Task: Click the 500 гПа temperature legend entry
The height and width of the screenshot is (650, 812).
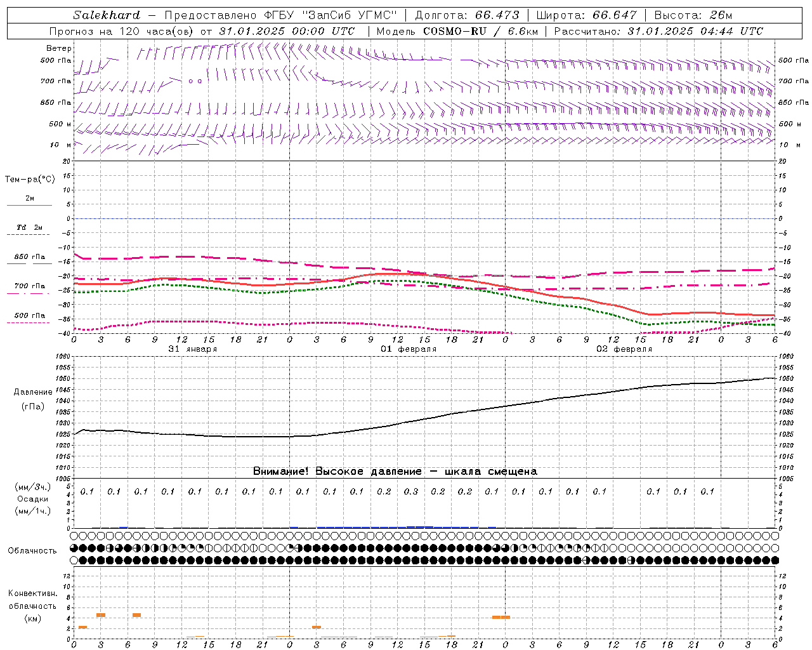Action: (x=29, y=315)
